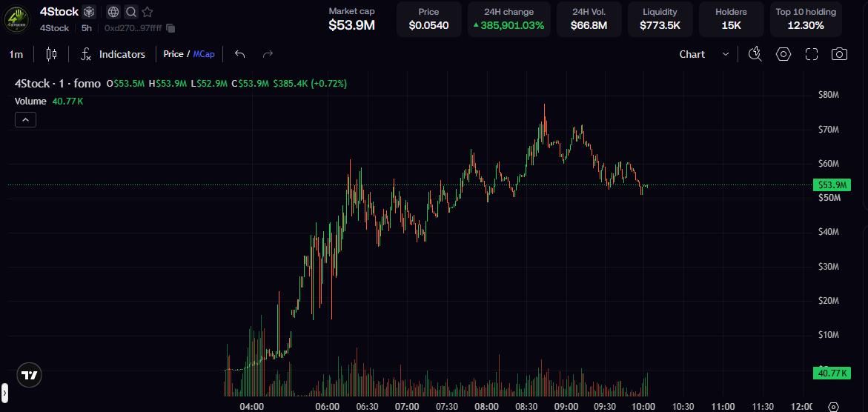Click the 24H change percentage card

(x=508, y=19)
